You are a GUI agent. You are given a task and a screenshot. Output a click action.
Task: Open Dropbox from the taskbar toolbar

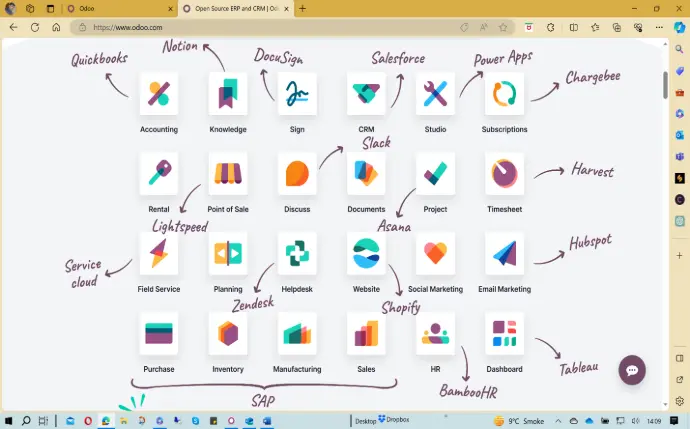394,419
